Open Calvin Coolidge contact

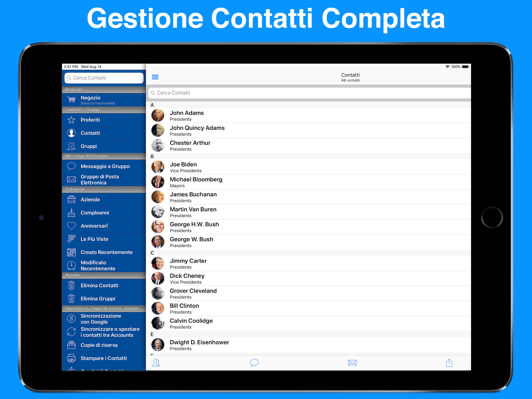[x=308, y=323]
